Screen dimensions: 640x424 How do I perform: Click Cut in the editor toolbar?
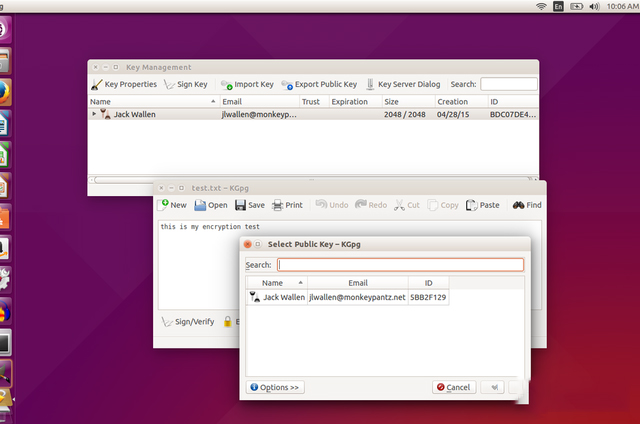(407, 205)
